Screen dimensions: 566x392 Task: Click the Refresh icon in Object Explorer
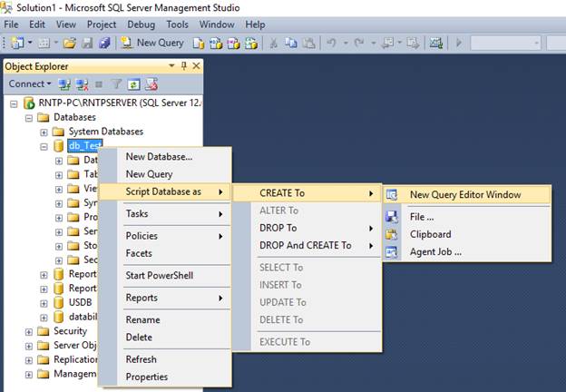point(133,84)
